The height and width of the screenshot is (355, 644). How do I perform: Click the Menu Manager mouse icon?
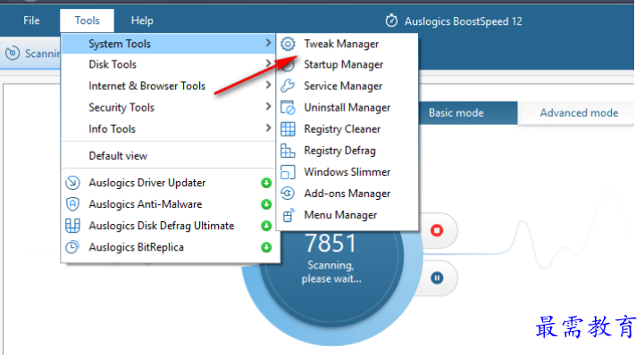click(288, 215)
